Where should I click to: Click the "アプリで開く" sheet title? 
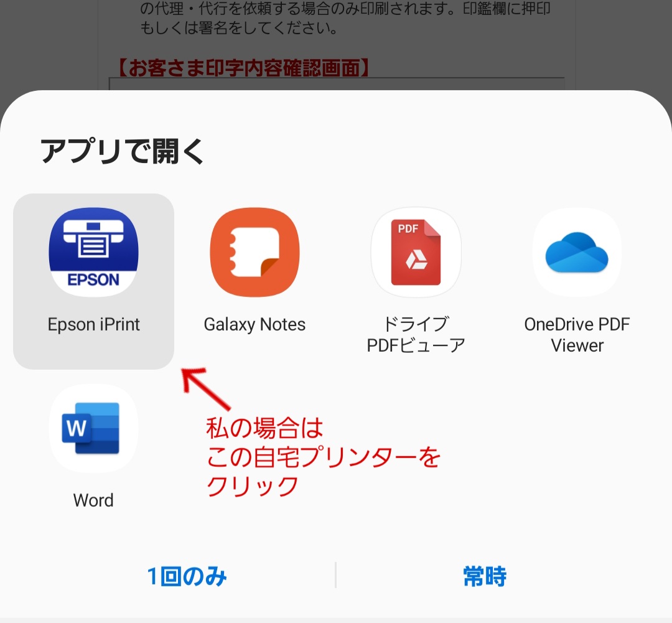[123, 151]
